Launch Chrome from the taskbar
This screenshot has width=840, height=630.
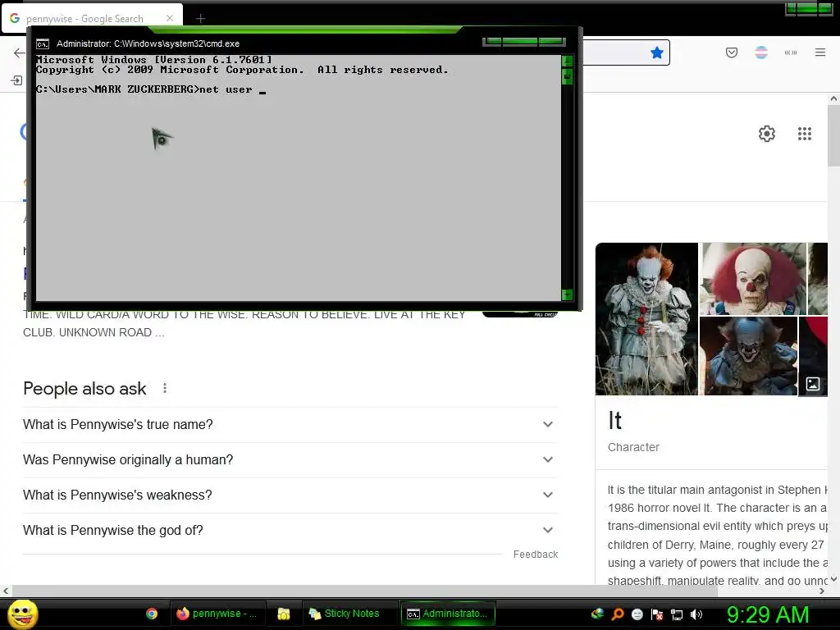point(152,614)
